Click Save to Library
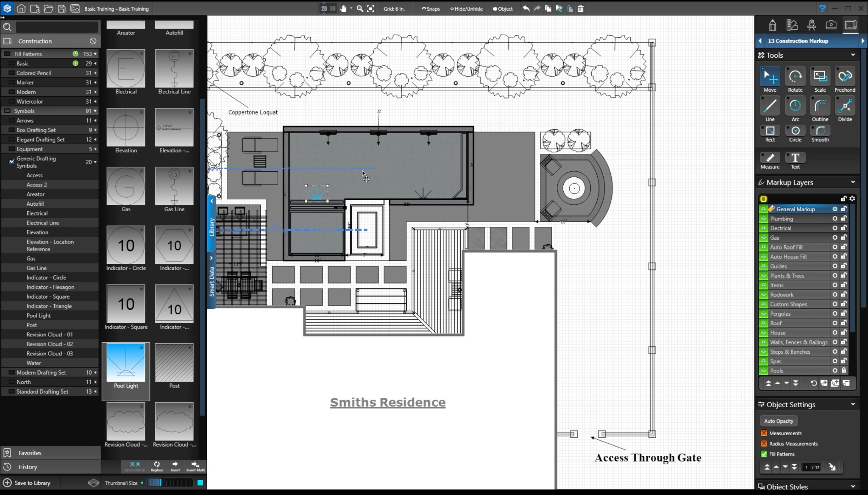The width and height of the screenshot is (868, 495). (27, 483)
